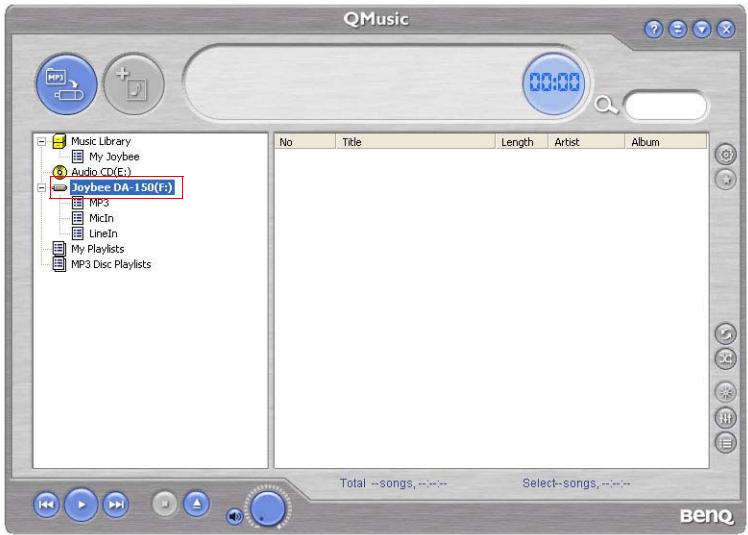Open the LineIn folder under Joybee

pos(103,233)
